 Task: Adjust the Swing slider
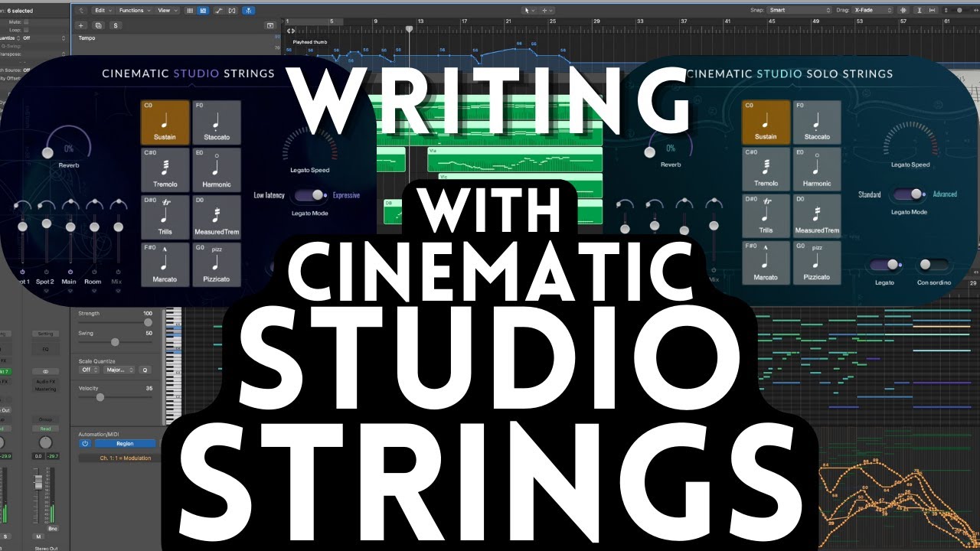click(115, 342)
